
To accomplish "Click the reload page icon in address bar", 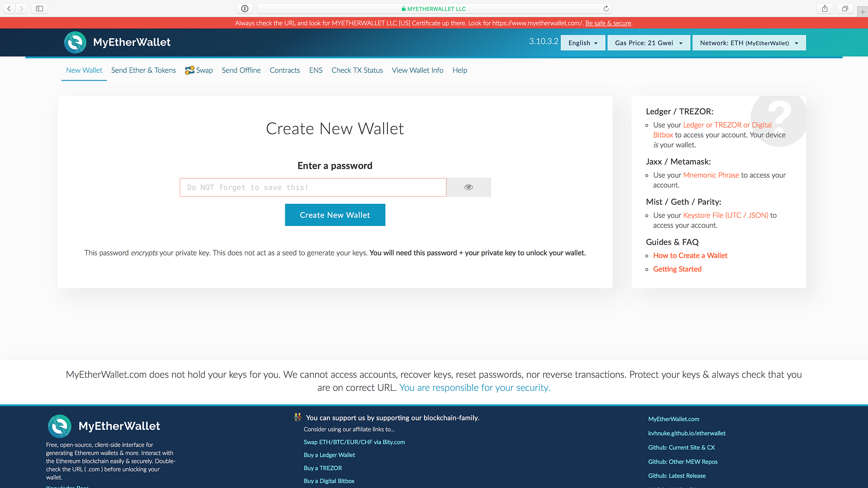I will pyautogui.click(x=606, y=9).
